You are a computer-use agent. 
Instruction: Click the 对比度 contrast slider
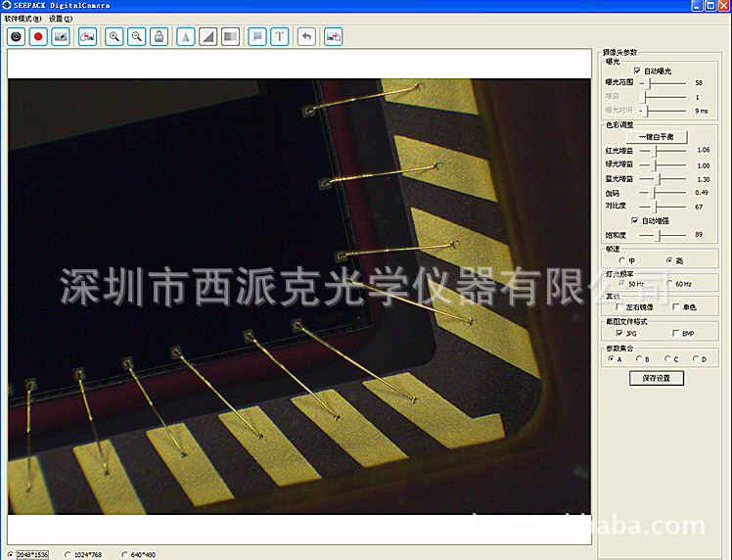point(663,207)
